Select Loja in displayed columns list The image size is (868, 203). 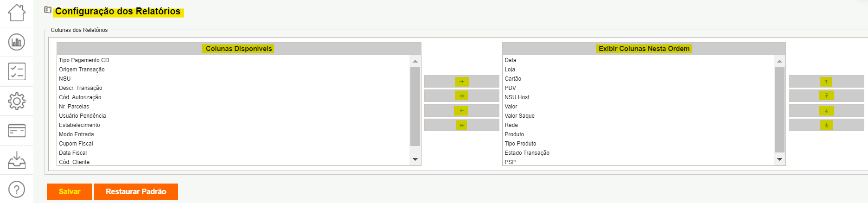[638, 70]
